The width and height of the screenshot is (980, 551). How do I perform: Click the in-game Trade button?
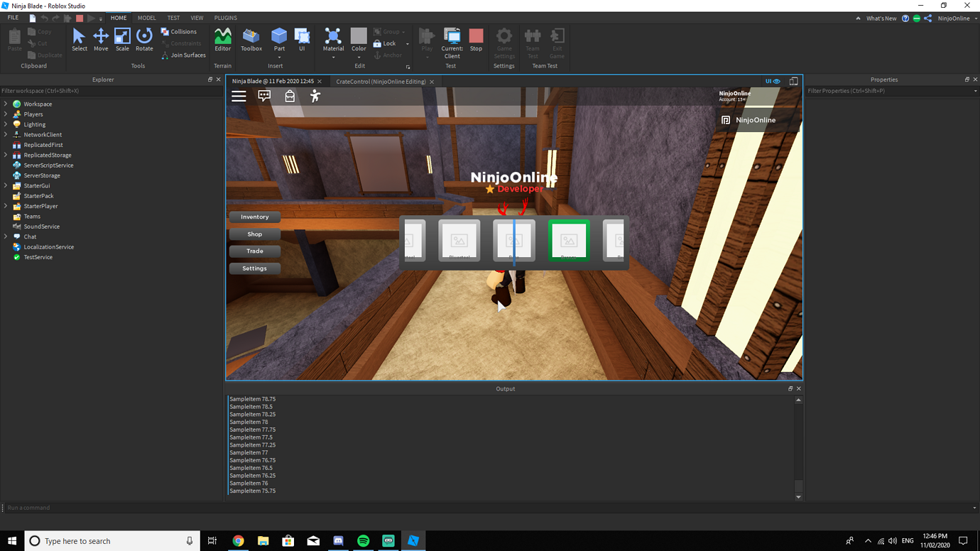[255, 251]
